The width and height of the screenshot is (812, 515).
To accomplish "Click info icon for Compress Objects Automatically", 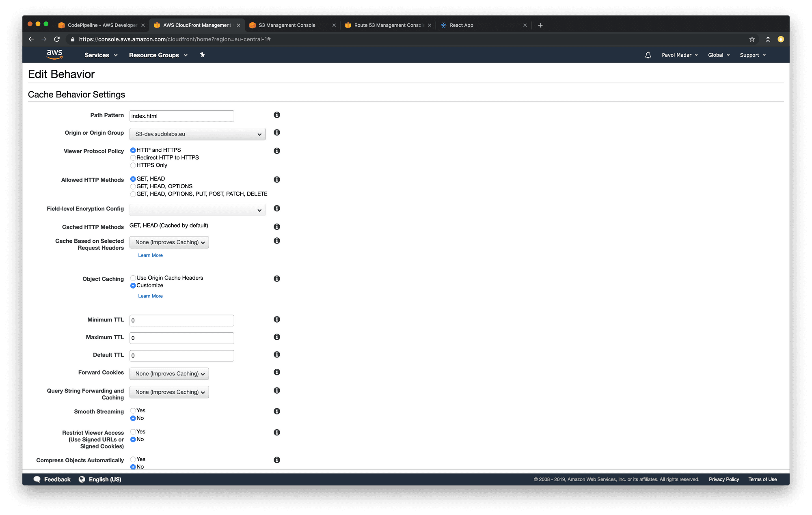I will 277,460.
